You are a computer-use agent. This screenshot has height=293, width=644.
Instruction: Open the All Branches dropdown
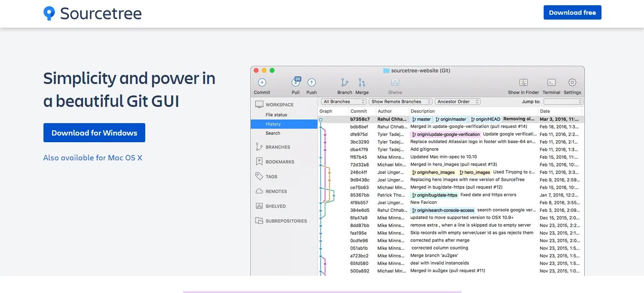pyautogui.click(x=344, y=102)
